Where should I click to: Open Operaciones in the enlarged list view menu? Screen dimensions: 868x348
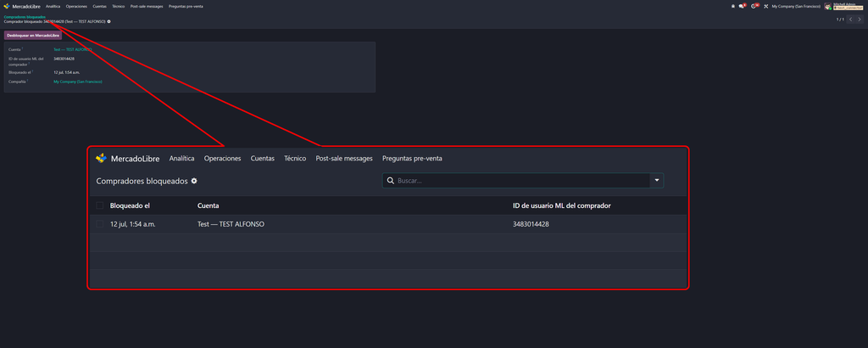(x=223, y=159)
